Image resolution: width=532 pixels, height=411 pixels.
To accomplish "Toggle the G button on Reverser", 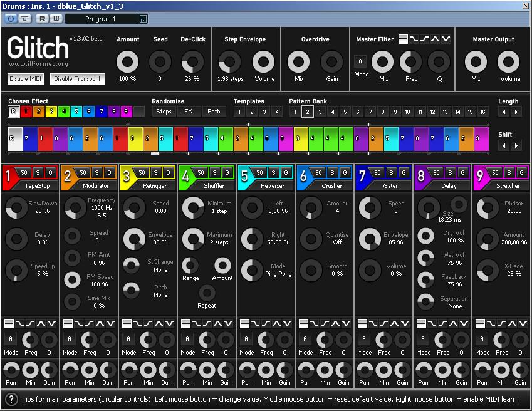I will 286,172.
